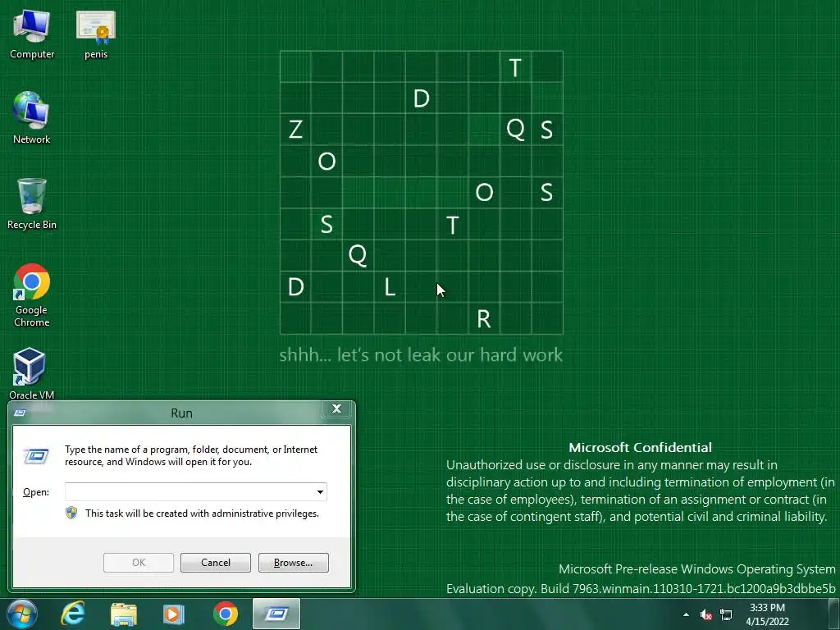Click the letter L in the grid
840x630 pixels.
pyautogui.click(x=390, y=287)
